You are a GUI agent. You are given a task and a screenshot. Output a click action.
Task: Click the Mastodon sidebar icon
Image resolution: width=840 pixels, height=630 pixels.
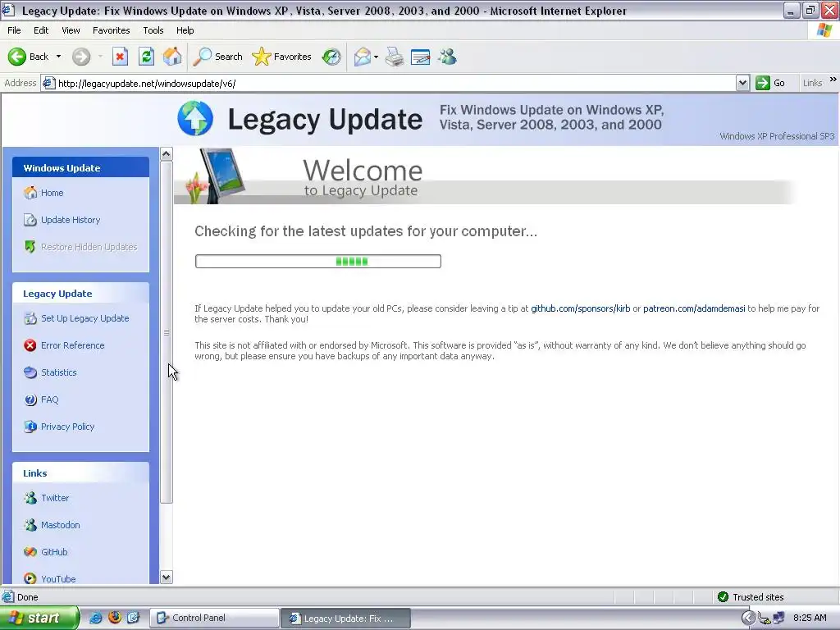30,525
